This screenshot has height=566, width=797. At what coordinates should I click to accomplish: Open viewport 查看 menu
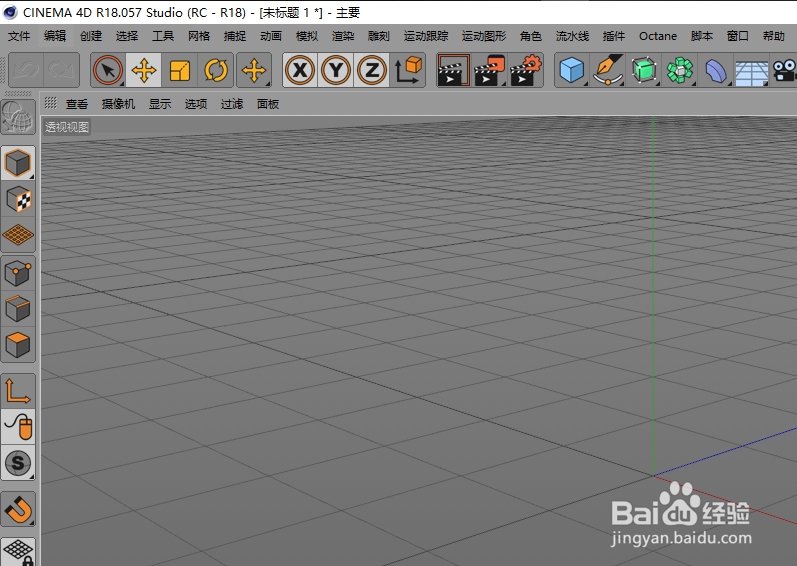(x=77, y=104)
